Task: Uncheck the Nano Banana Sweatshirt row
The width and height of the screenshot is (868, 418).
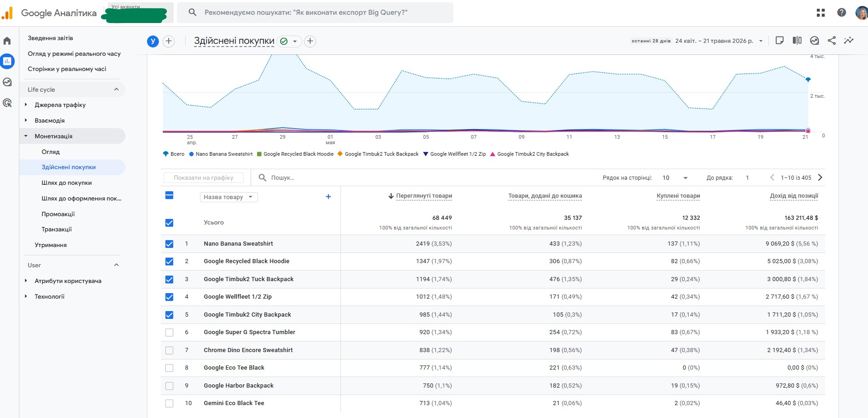Action: [169, 244]
